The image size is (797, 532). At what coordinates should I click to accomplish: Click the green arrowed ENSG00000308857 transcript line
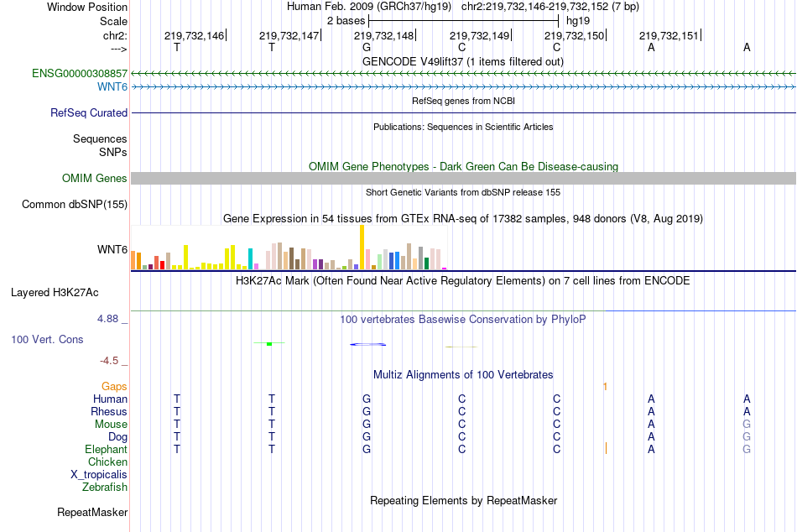[x=463, y=74]
